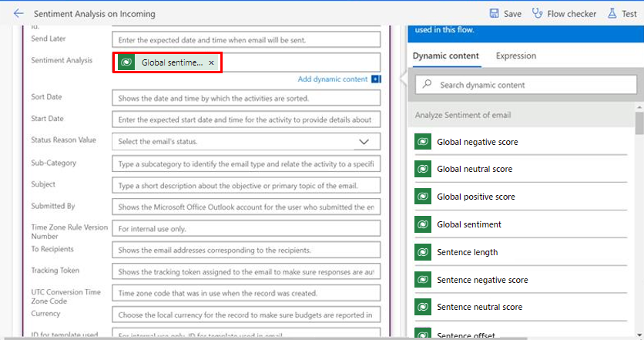Viewport: 644px width, 340px height.
Task: Click the Global sentiment list icon
Action: pyautogui.click(x=423, y=224)
